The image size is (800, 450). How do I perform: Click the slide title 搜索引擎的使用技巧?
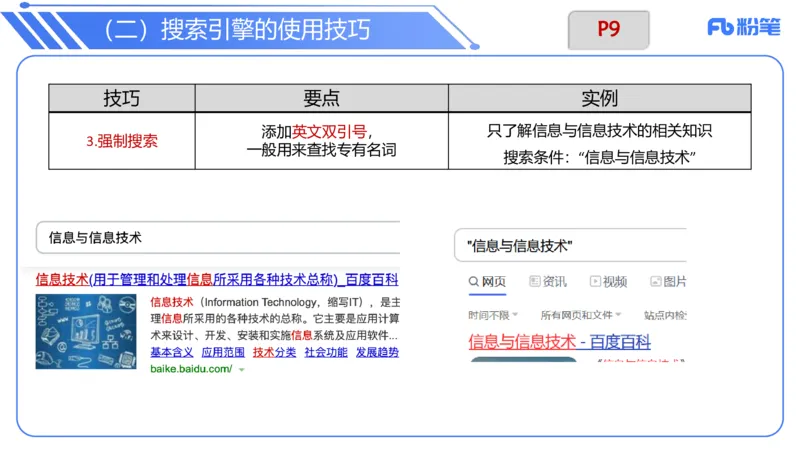click(x=265, y=30)
